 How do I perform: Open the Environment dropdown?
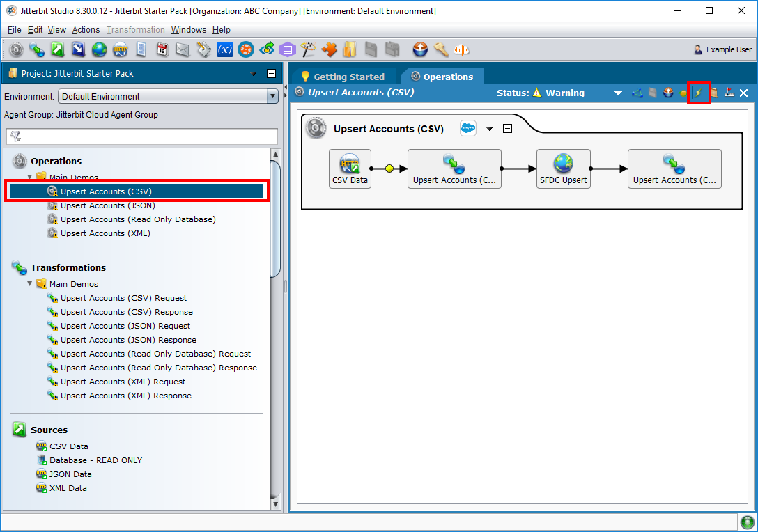272,97
